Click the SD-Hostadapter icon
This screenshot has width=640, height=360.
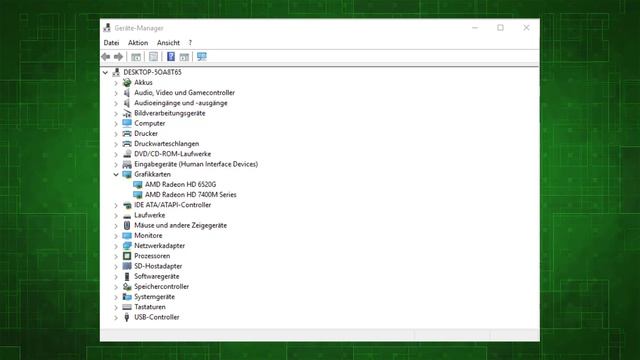(127, 266)
